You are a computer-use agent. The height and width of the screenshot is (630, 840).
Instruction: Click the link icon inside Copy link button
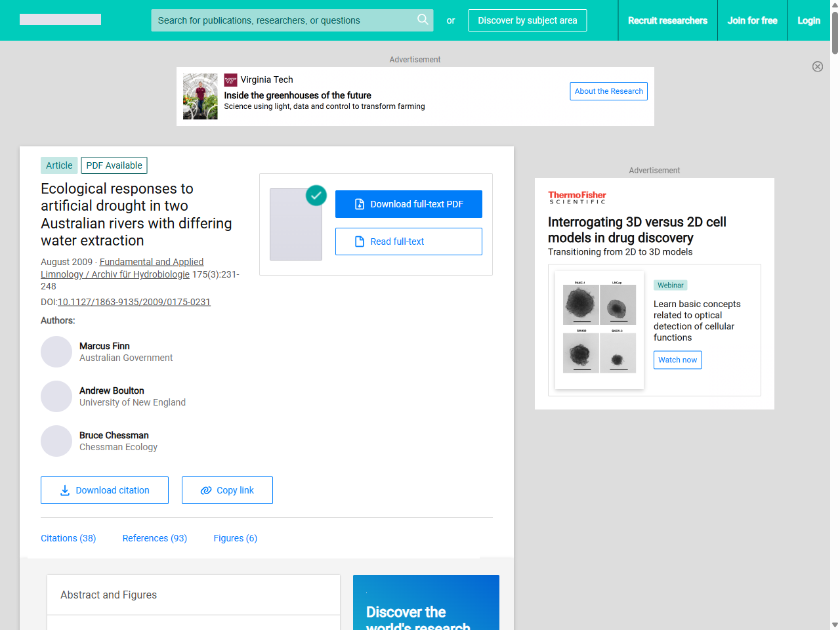[x=205, y=490]
